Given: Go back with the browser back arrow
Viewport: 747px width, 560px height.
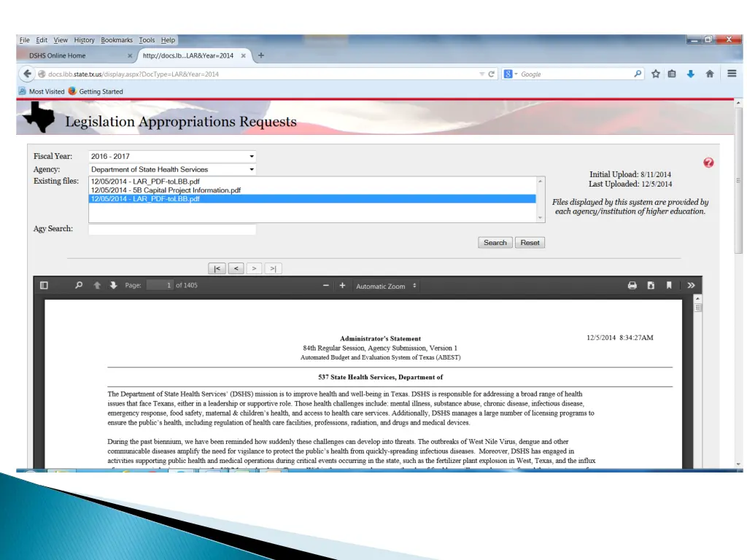Looking at the screenshot, I should 27,74.
